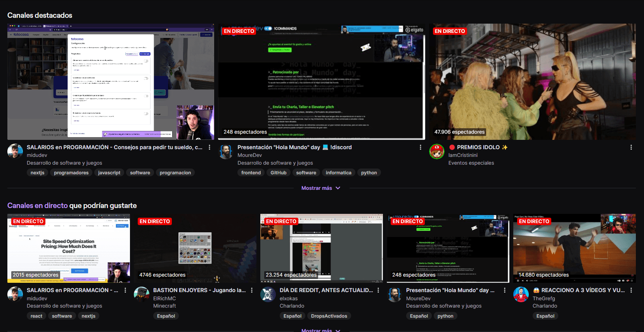Click elxokas channel avatar

(268, 294)
